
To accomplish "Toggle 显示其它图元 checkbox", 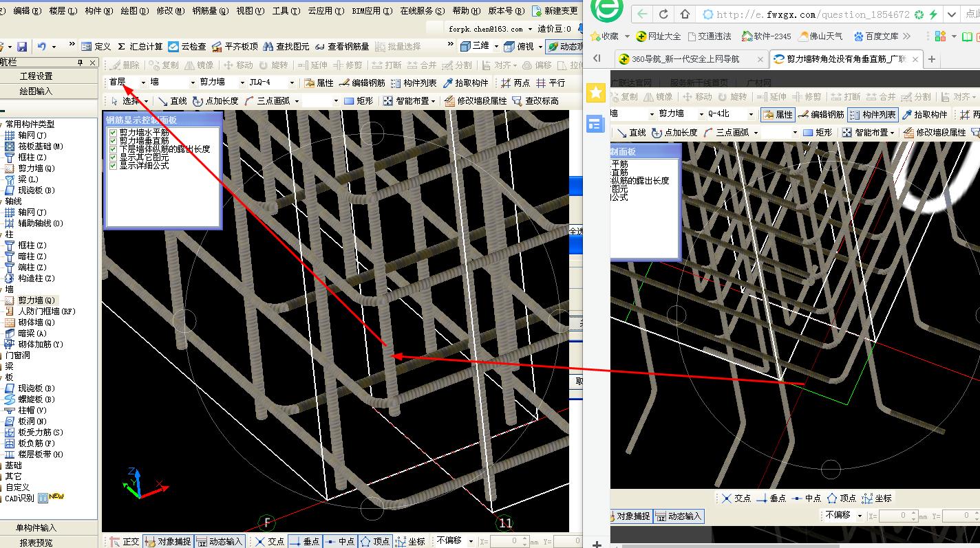I will coord(114,157).
